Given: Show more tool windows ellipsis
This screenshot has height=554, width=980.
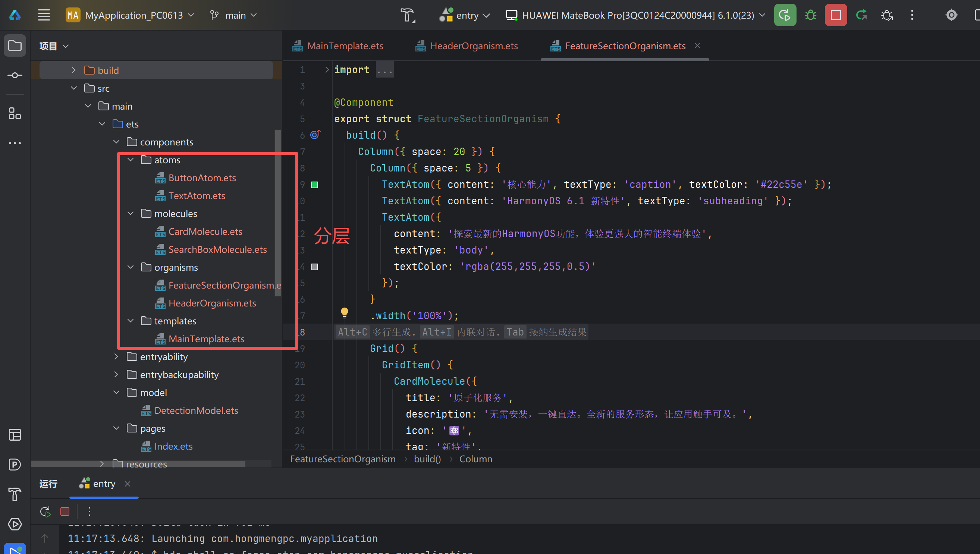Looking at the screenshot, I should tap(15, 143).
